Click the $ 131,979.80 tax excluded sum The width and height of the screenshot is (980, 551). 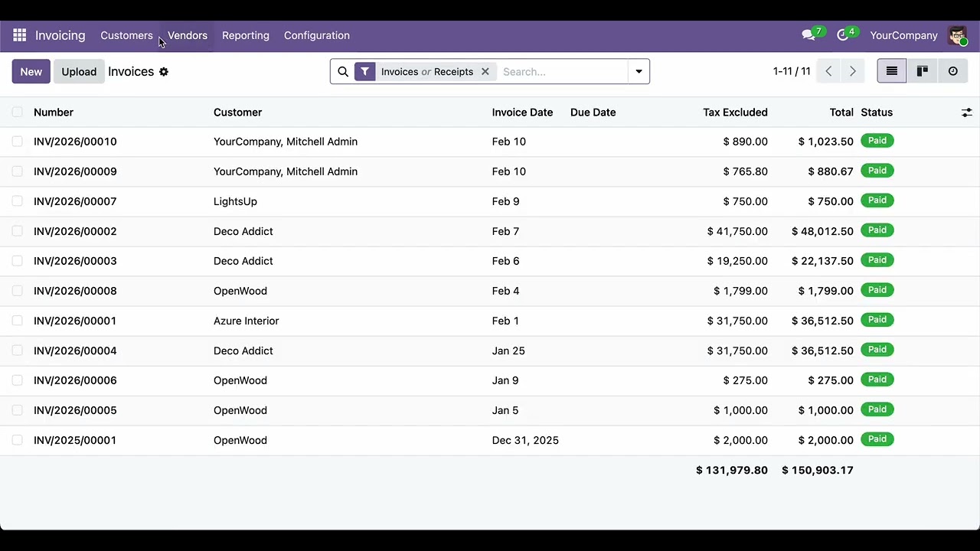click(731, 470)
